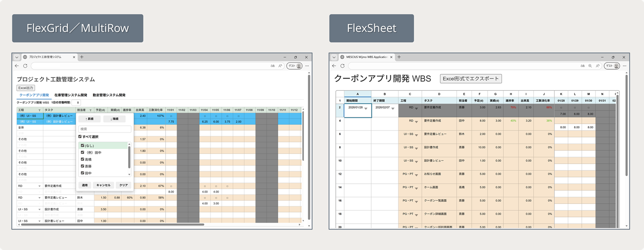Click back arrow in FlexSheet browser window
Screen dimensions: 644x250
coord(334,66)
